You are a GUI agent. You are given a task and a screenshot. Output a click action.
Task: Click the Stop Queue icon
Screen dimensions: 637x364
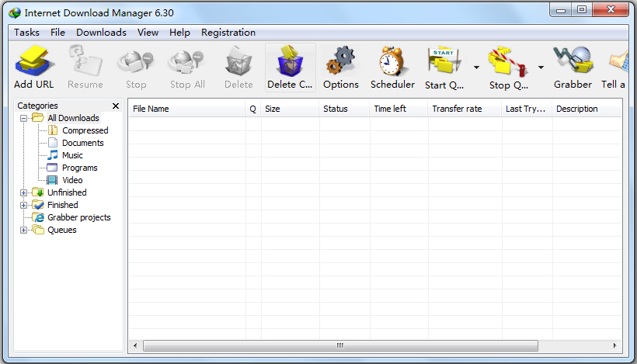pos(508,61)
